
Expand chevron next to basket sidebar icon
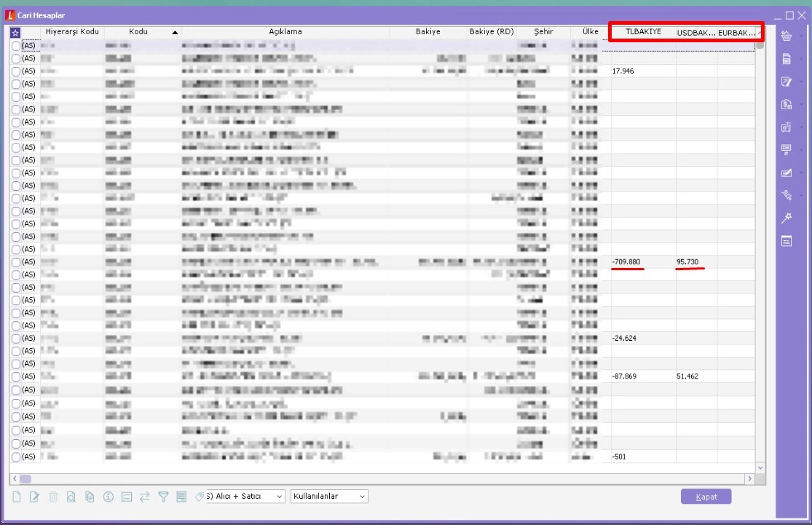click(x=802, y=36)
